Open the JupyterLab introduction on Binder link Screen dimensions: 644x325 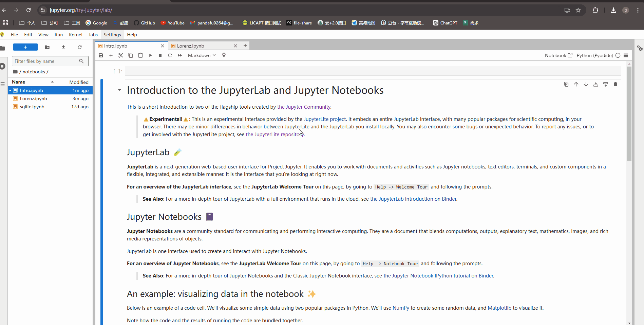point(413,199)
